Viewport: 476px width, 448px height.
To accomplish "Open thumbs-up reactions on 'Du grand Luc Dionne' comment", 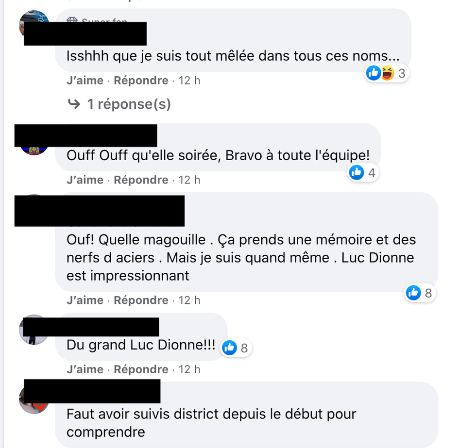I will tap(236, 348).
